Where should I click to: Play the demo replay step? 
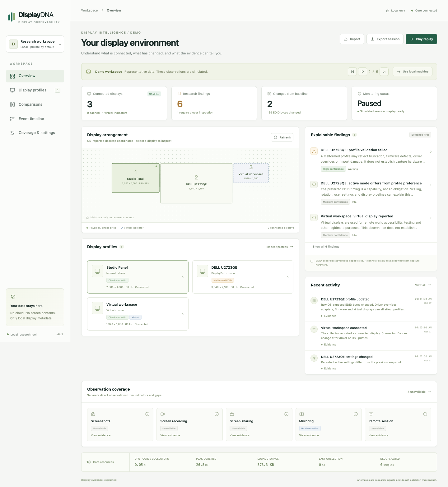click(x=362, y=72)
